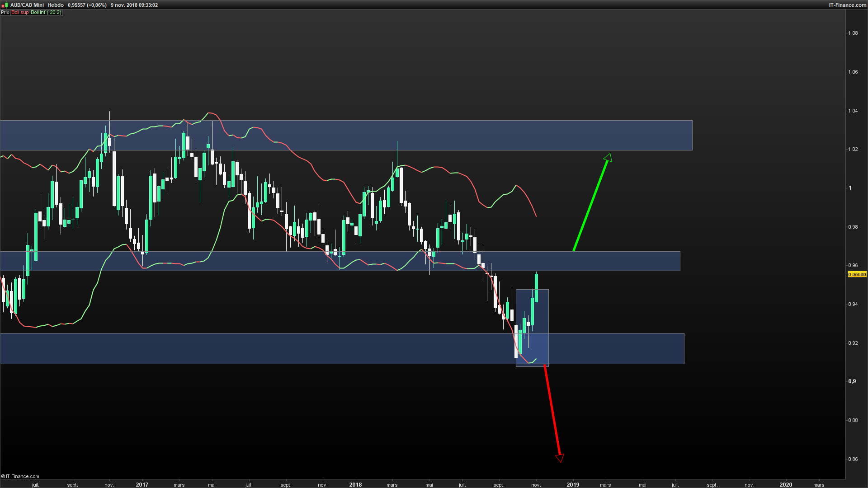Select the Boll sup indicator label
The image size is (868, 488).
pyautogui.click(x=20, y=13)
